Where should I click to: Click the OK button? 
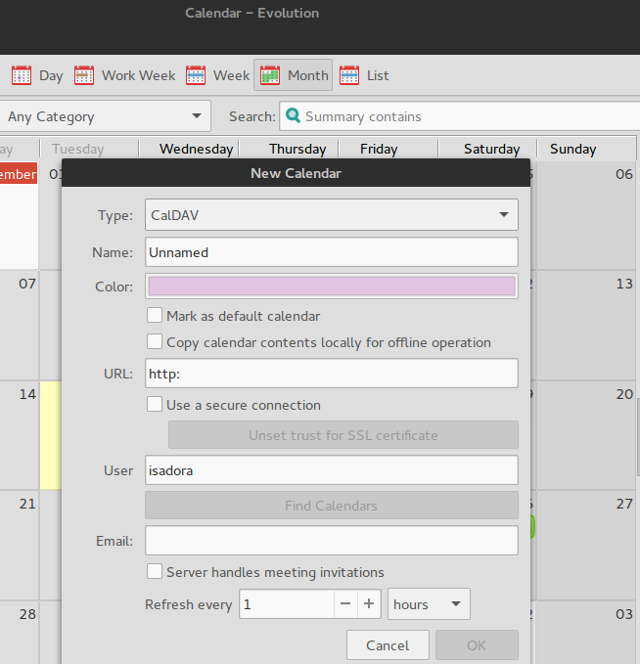(x=477, y=645)
